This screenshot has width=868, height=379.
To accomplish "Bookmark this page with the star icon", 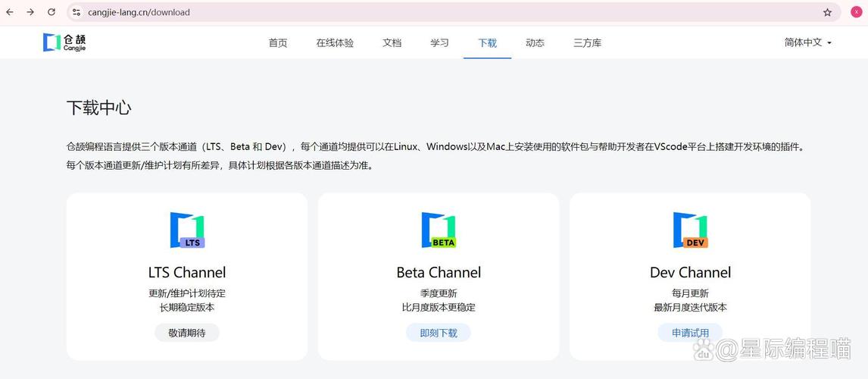I will (828, 12).
